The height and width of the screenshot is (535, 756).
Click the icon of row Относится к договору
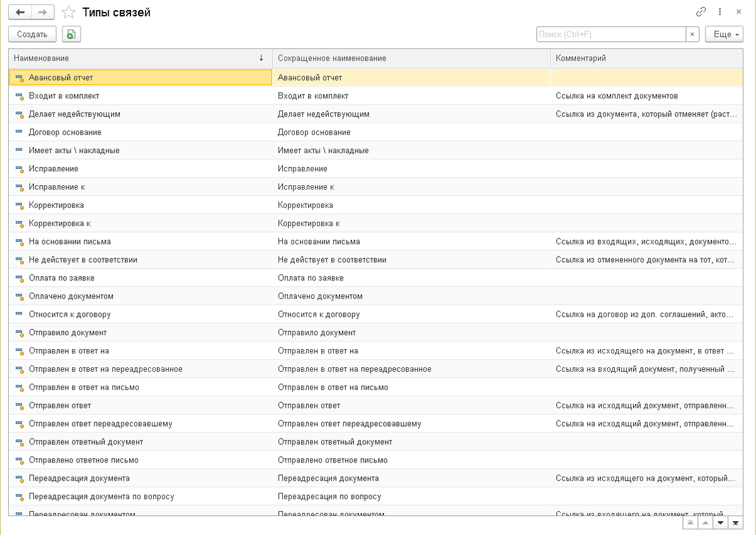click(x=20, y=314)
